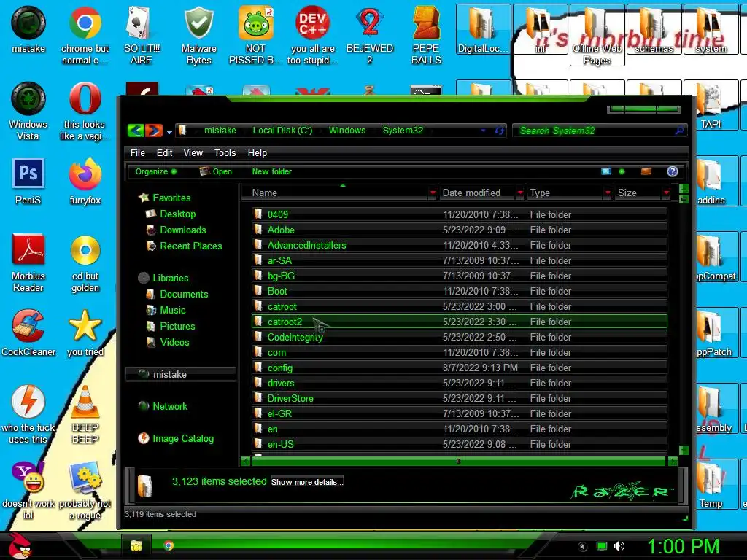Open the Date modified column filter dropdown
747x560 pixels.
520,192
